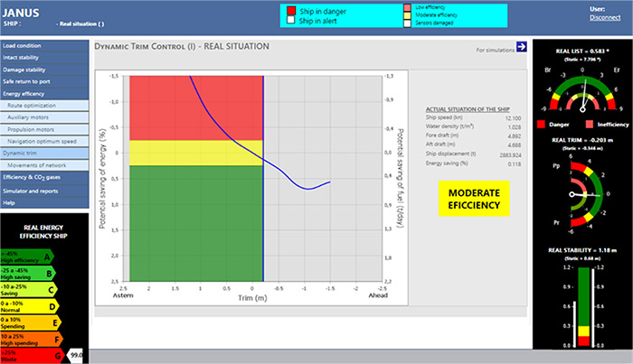The width and height of the screenshot is (633, 364).
Task: Click the For simulations arrow icon
Action: tap(521, 47)
